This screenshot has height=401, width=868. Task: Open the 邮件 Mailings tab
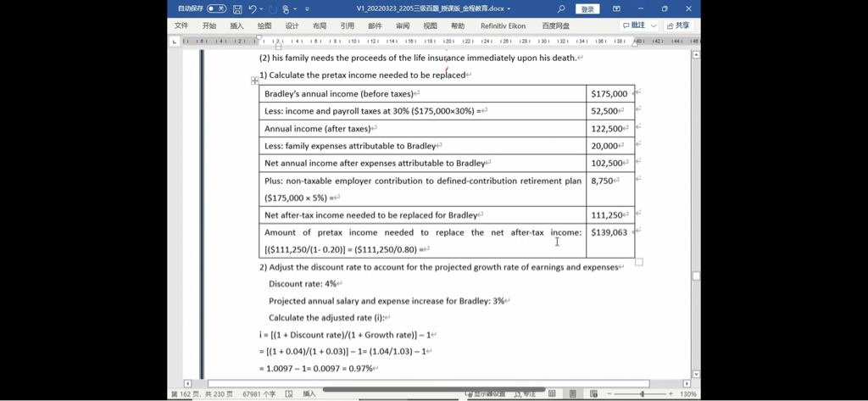[x=376, y=26]
